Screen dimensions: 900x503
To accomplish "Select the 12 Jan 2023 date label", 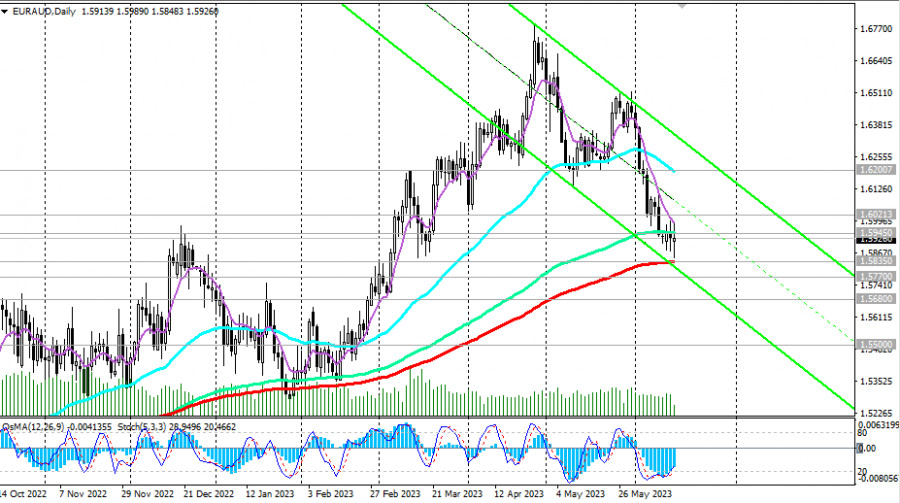I will click(x=272, y=494).
